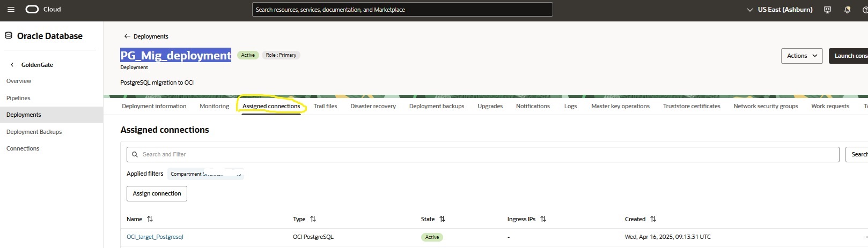Sort the table by Type column
This screenshot has width=868, height=248.
tap(313, 219)
